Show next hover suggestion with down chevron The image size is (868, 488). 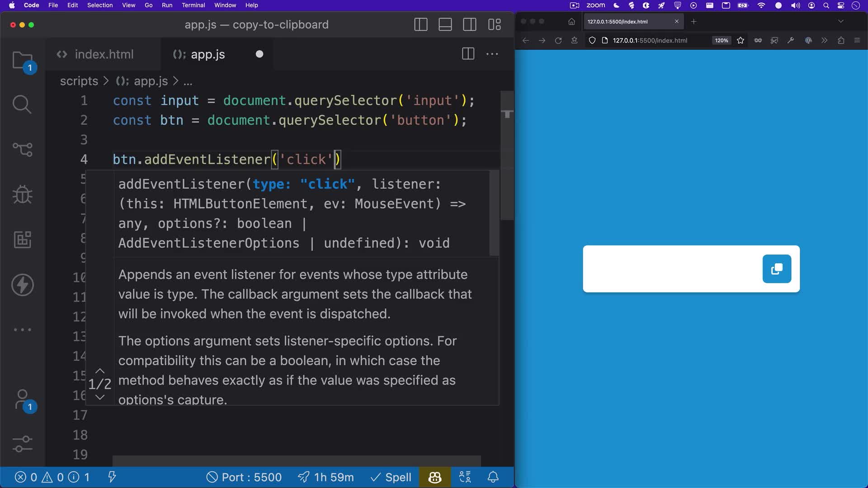[99, 397]
